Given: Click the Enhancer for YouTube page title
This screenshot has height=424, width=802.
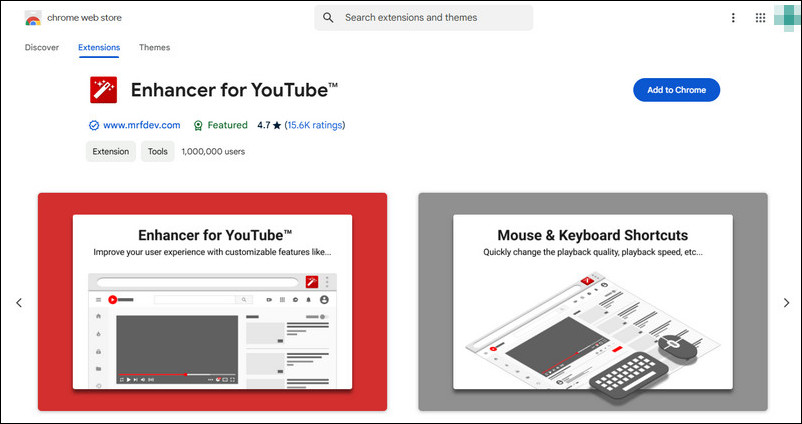Looking at the screenshot, I should point(234,90).
